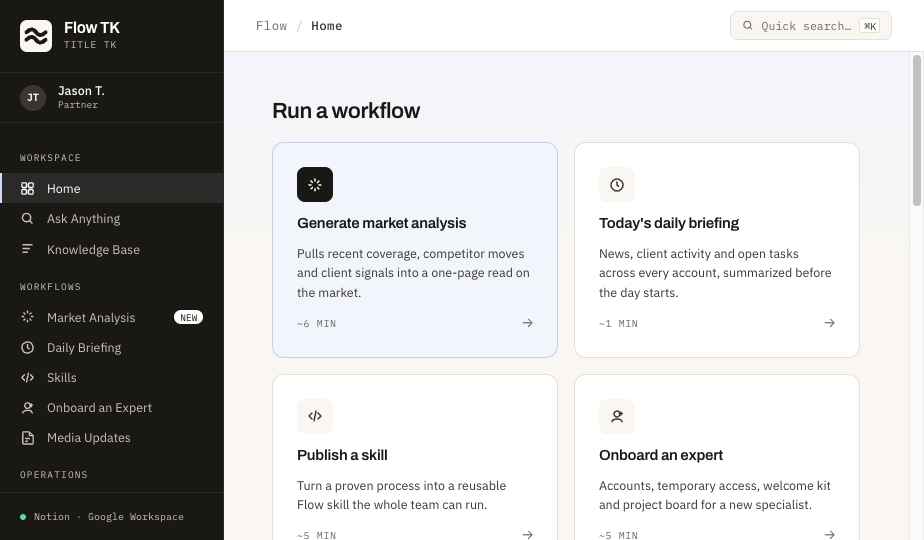
Task: Click the Knowledge Base list icon
Action: click(x=27, y=249)
